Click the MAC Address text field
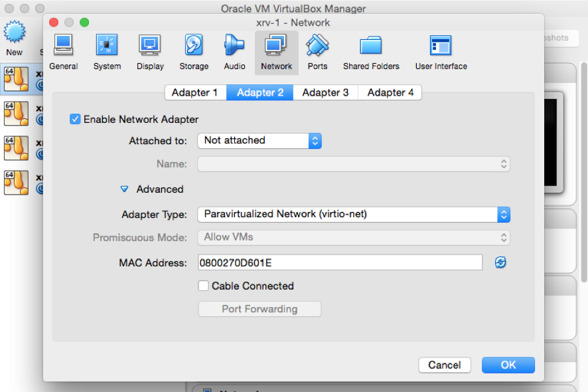Screen dimensions: 588x392 [340, 262]
